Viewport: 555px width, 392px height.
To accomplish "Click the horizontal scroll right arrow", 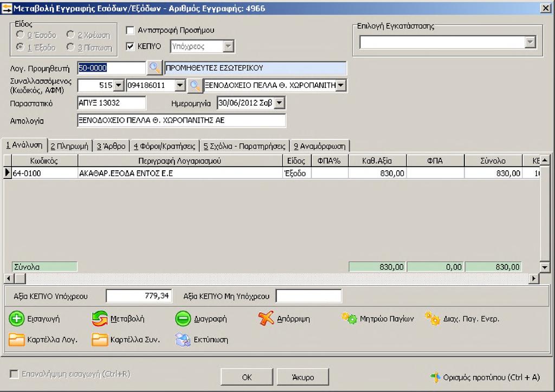I will pos(534,279).
